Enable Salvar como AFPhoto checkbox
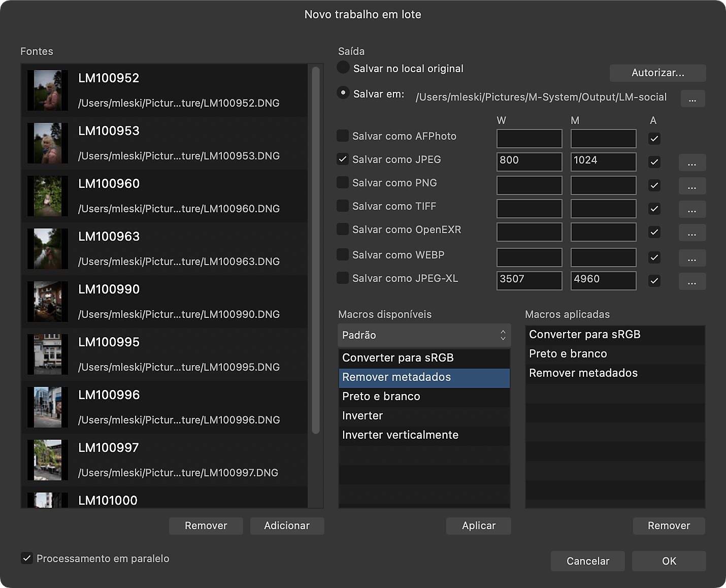 click(x=343, y=136)
